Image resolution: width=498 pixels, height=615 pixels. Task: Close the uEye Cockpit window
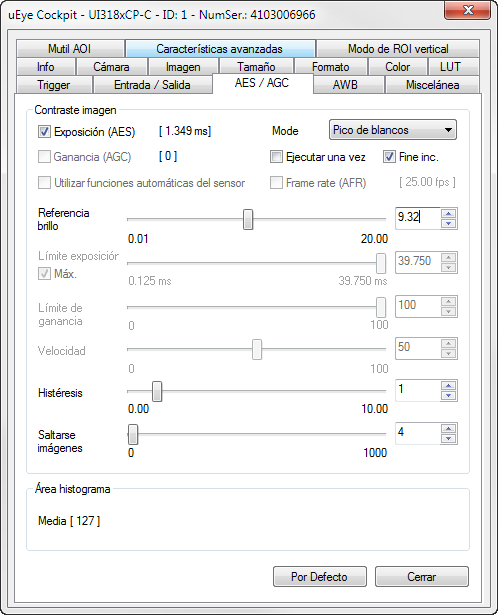click(x=467, y=10)
